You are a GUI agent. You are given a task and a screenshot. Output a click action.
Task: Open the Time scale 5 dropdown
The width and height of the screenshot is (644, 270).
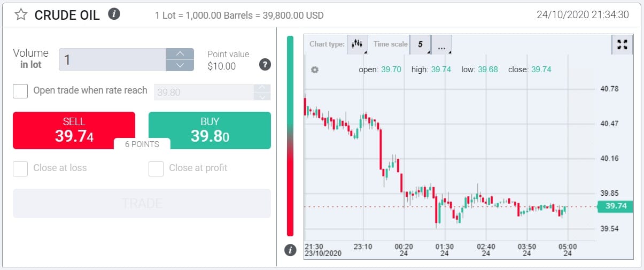(x=420, y=44)
